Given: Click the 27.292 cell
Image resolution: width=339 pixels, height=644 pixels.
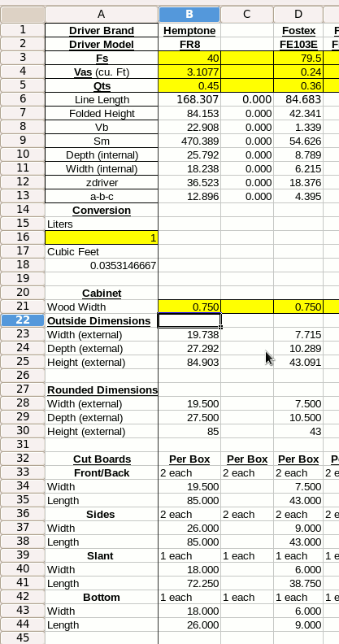Looking at the screenshot, I should click(x=189, y=348).
